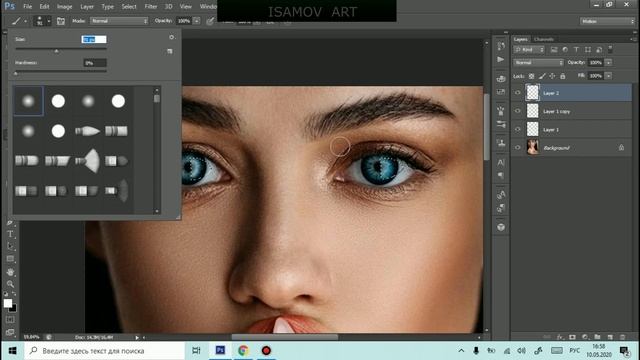The width and height of the screenshot is (640, 360).
Task: Select the Background layer by name
Action: [557, 148]
